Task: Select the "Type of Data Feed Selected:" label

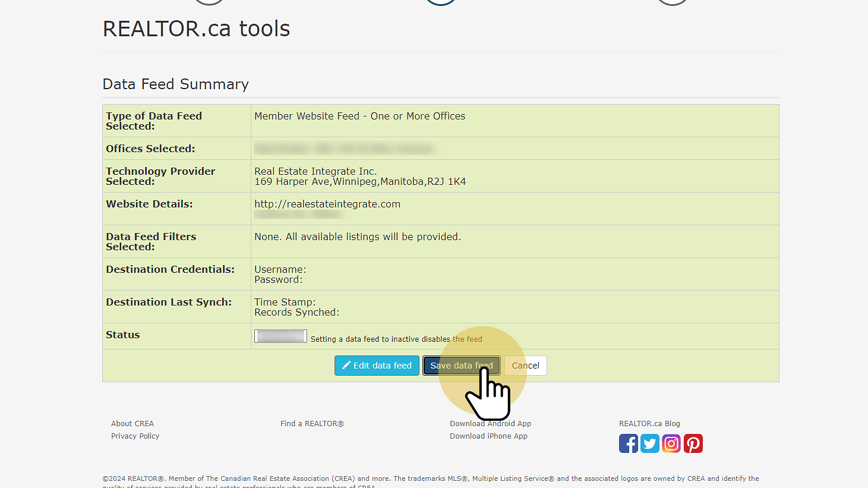Action: tap(154, 121)
